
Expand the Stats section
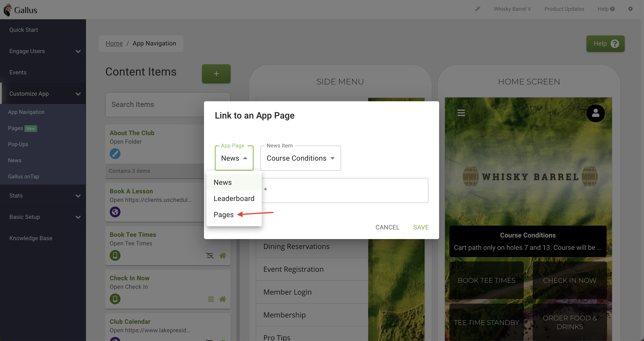click(x=43, y=196)
